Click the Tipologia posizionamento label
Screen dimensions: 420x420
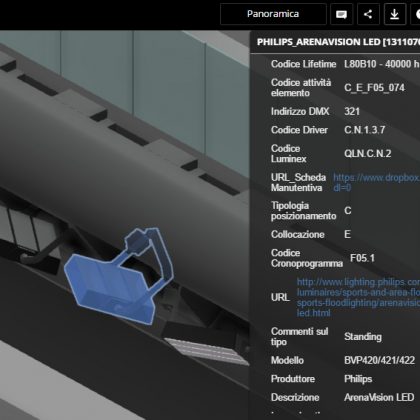tap(303, 211)
